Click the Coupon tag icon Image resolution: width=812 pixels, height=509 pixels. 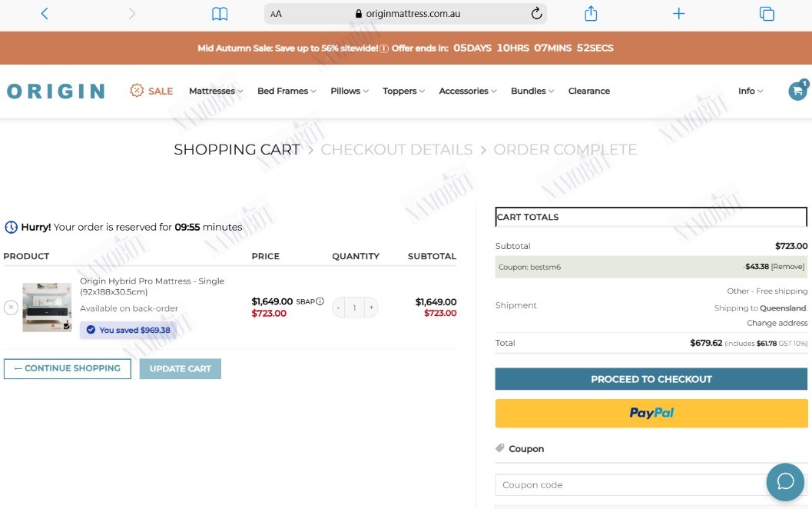click(500, 447)
